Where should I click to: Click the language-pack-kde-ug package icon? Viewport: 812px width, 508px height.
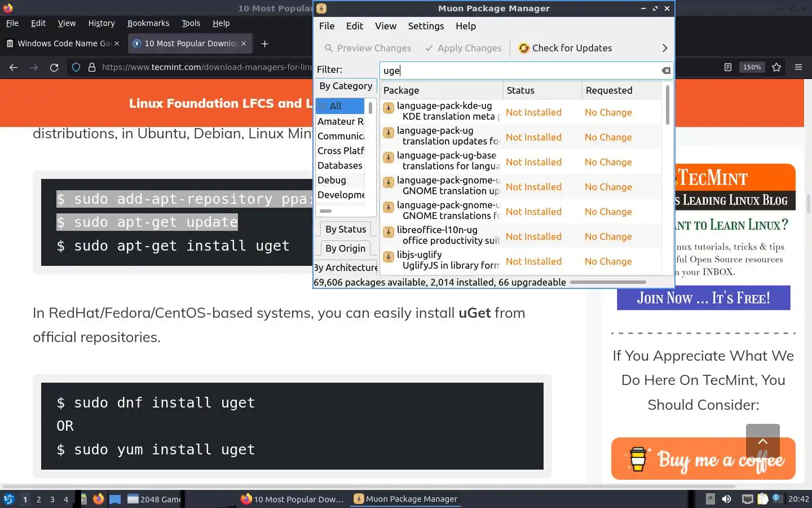click(389, 108)
